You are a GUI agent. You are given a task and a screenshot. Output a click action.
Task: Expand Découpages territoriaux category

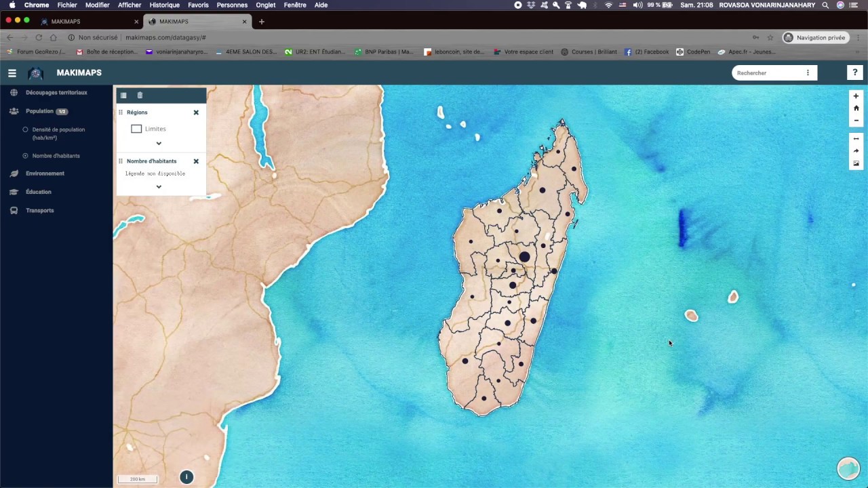coord(56,92)
